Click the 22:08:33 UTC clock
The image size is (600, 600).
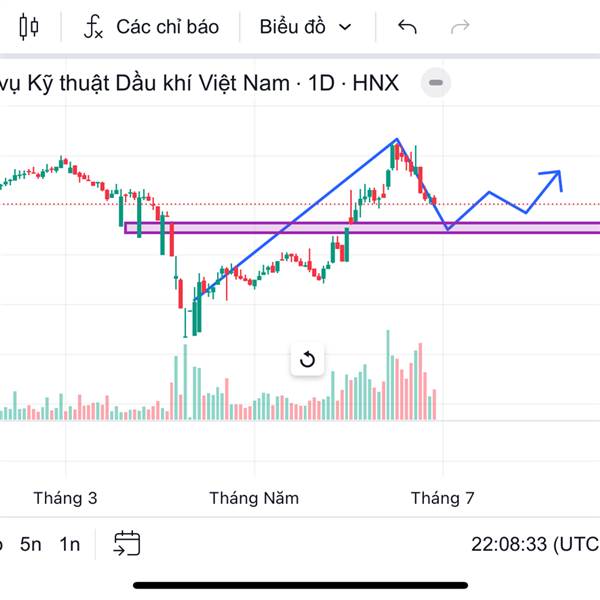coord(535,544)
